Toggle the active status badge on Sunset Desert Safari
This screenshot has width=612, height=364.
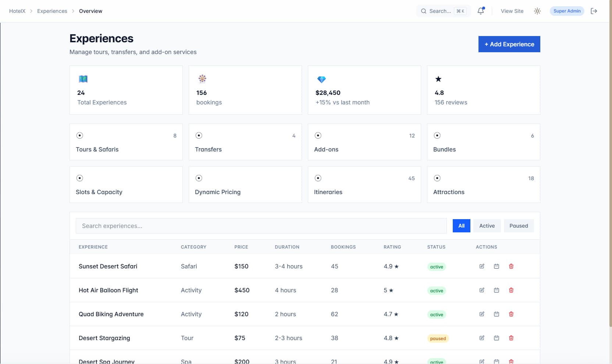[x=436, y=267]
